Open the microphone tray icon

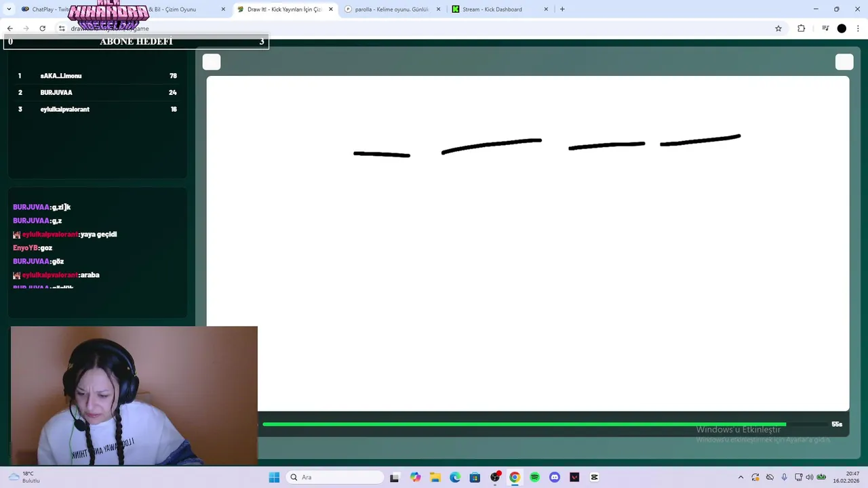tap(785, 477)
